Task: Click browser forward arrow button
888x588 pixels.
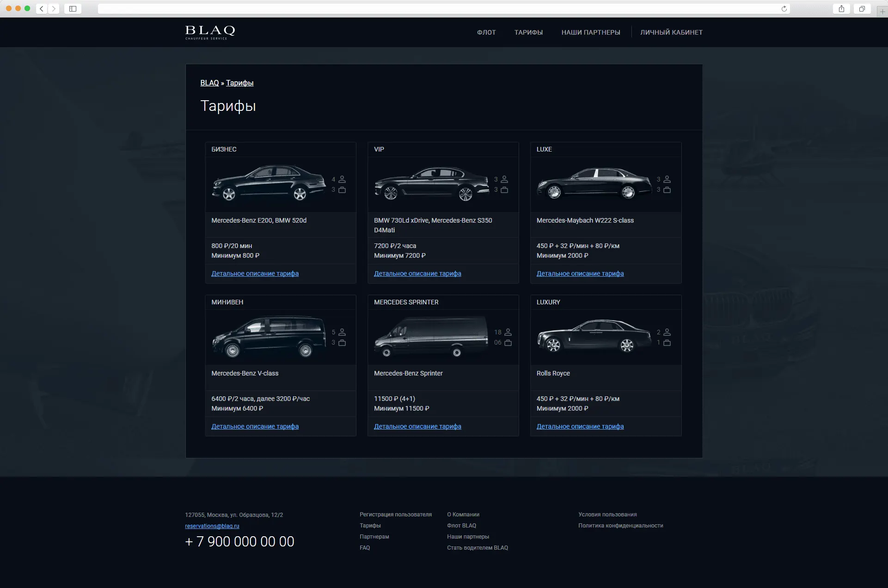Action: (54, 8)
